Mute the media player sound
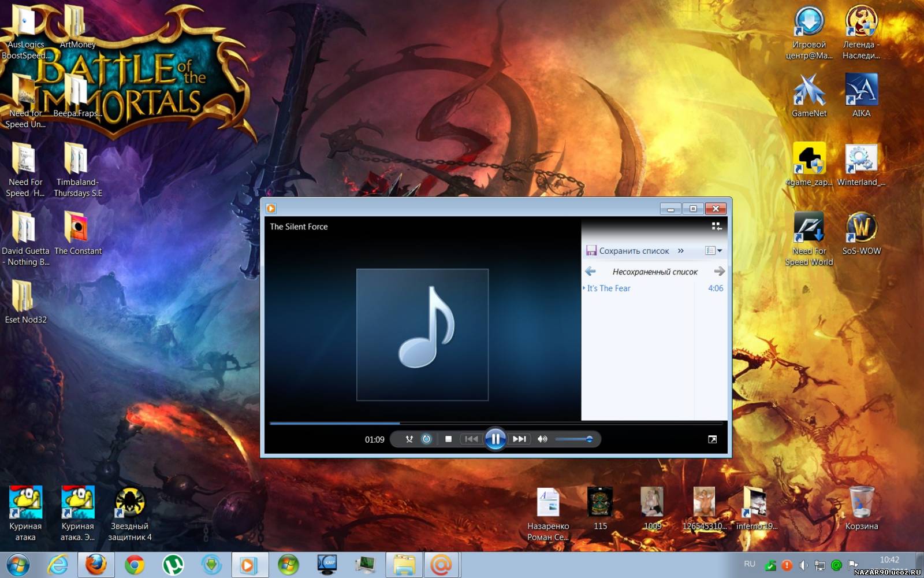The height and width of the screenshot is (578, 924). (x=542, y=439)
